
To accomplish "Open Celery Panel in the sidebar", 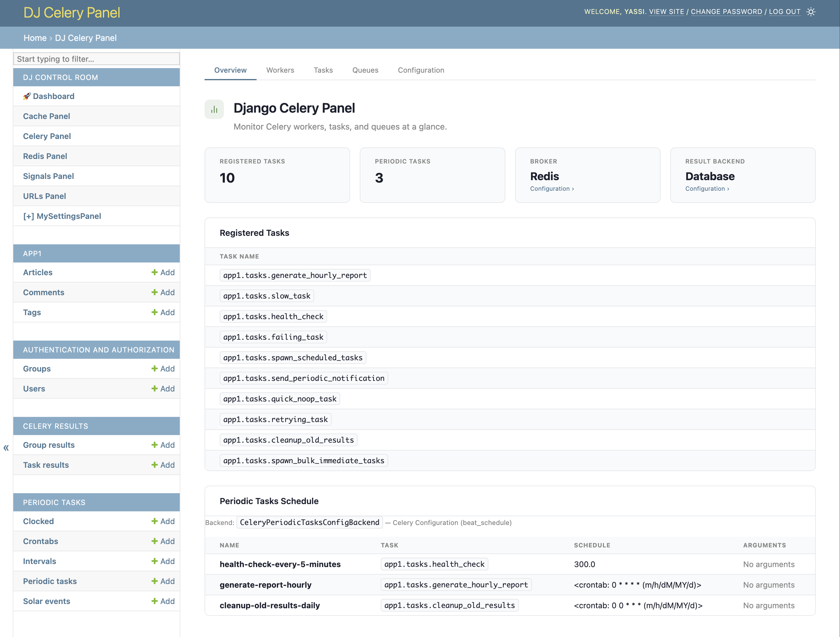I will pyautogui.click(x=47, y=136).
